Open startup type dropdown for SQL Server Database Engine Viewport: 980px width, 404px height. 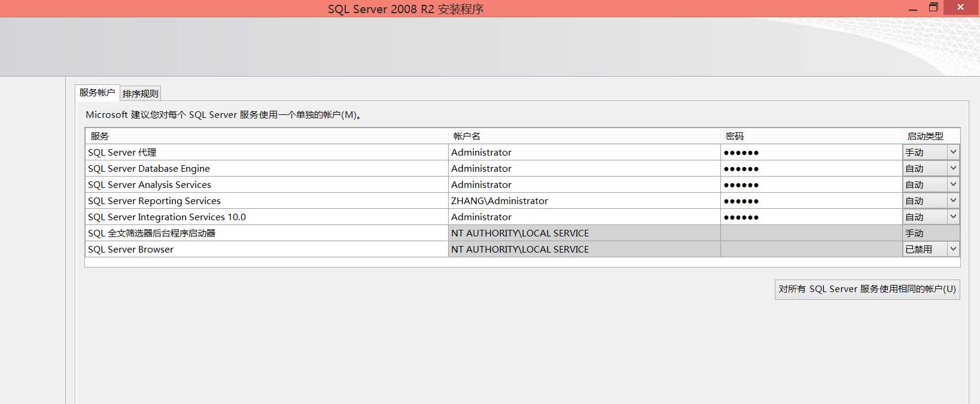point(953,168)
